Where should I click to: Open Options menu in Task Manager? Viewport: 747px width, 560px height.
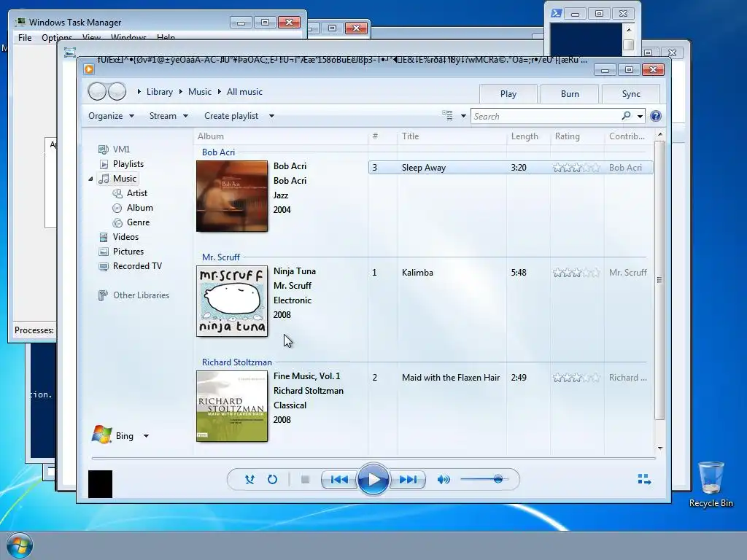57,38
